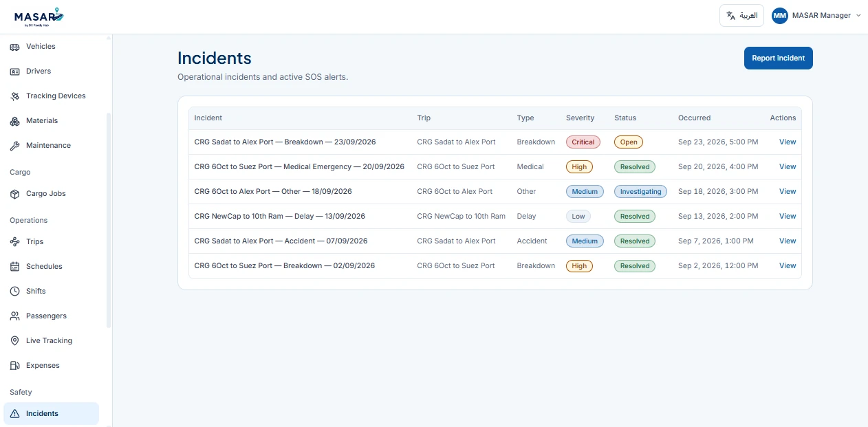Screen dimensions: 868x427
Task: Open Shifts menu item
Action: coord(51,292)
